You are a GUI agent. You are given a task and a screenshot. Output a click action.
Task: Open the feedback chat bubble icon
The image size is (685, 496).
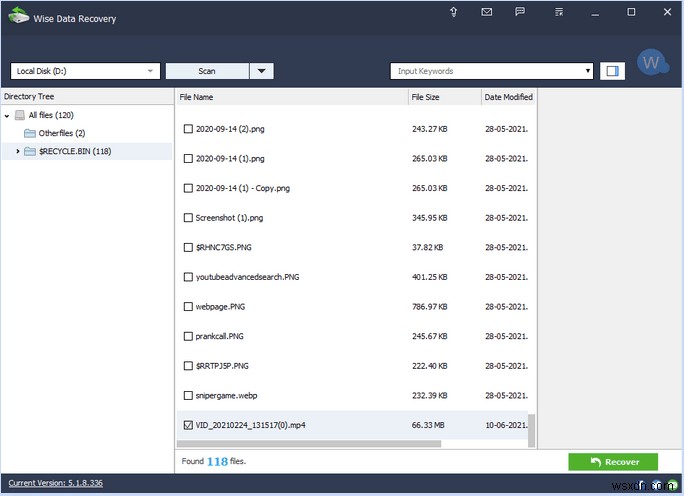point(520,11)
